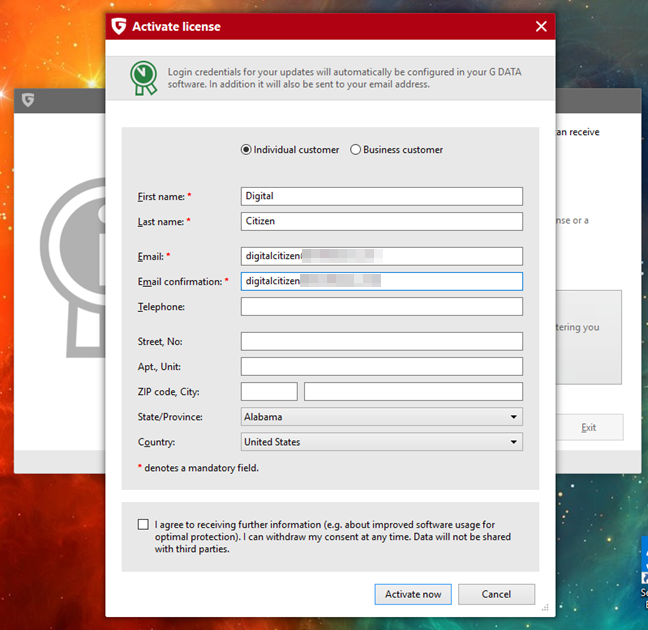Click the ZIP code input box
This screenshot has width=648, height=630.
(269, 391)
